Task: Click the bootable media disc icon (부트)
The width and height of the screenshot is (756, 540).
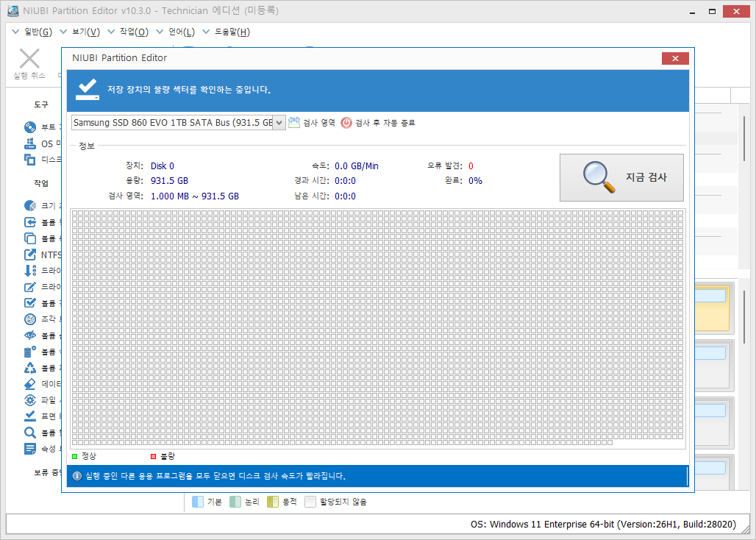Action: coord(30,127)
